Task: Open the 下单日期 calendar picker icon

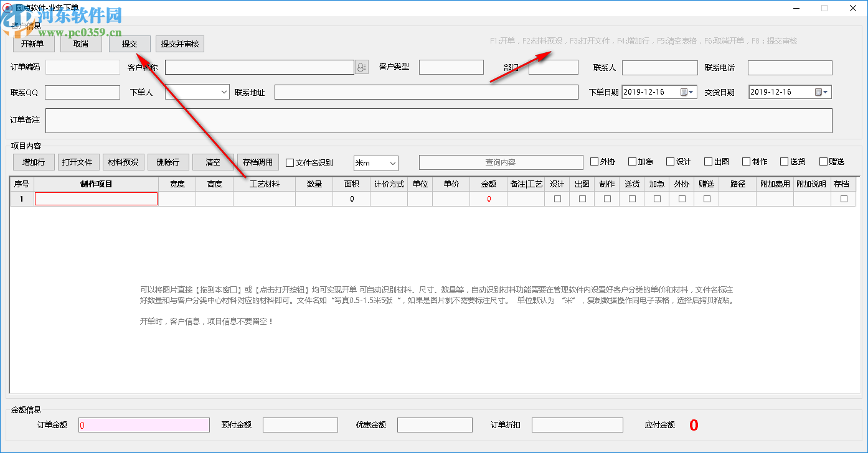Action: coord(684,91)
